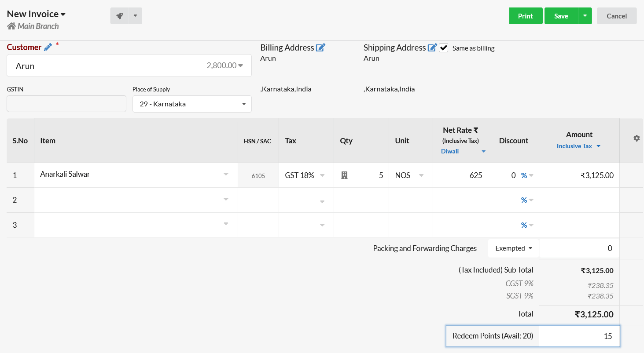Image resolution: width=644 pixels, height=353 pixels.
Task: Open the Save button split arrow
Action: coord(585,16)
